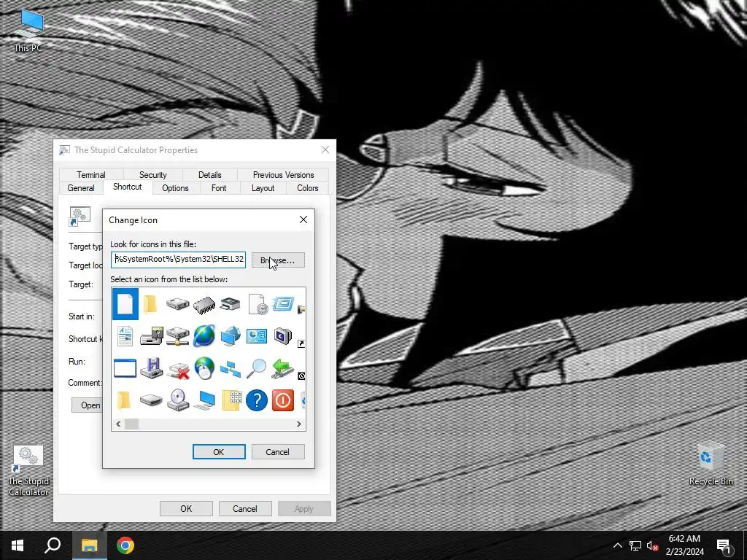Select the CD drive icon
747x560 pixels.
click(178, 400)
